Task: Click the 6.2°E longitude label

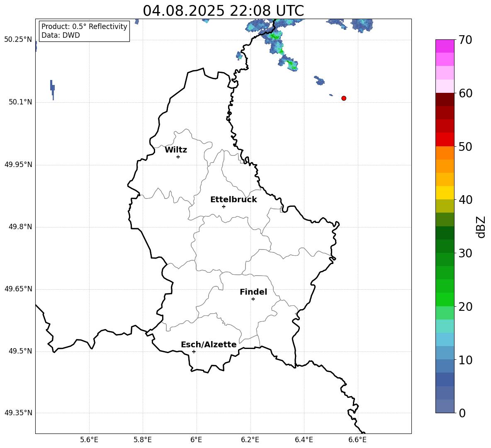Action: [x=250, y=440]
